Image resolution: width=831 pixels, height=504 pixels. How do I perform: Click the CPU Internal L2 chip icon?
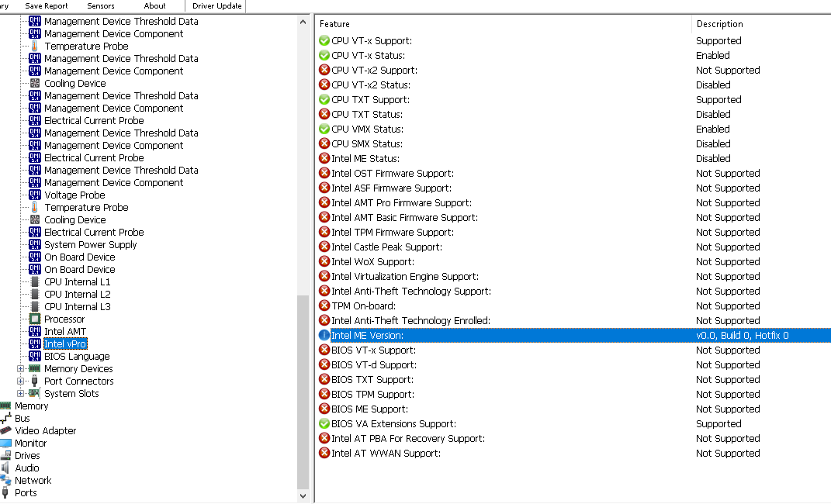35,294
